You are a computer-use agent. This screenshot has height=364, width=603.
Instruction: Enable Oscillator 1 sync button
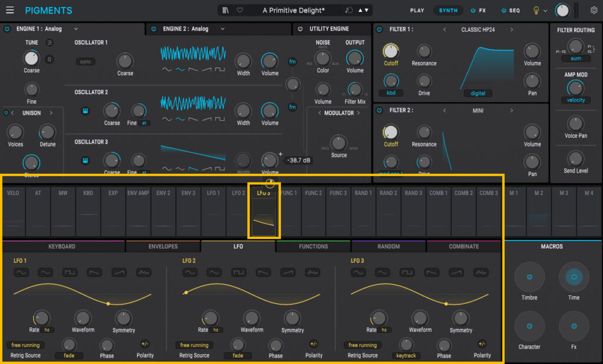tap(85, 62)
